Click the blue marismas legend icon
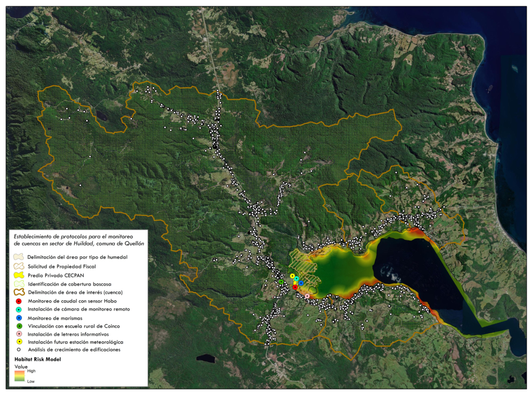 pos(19,318)
